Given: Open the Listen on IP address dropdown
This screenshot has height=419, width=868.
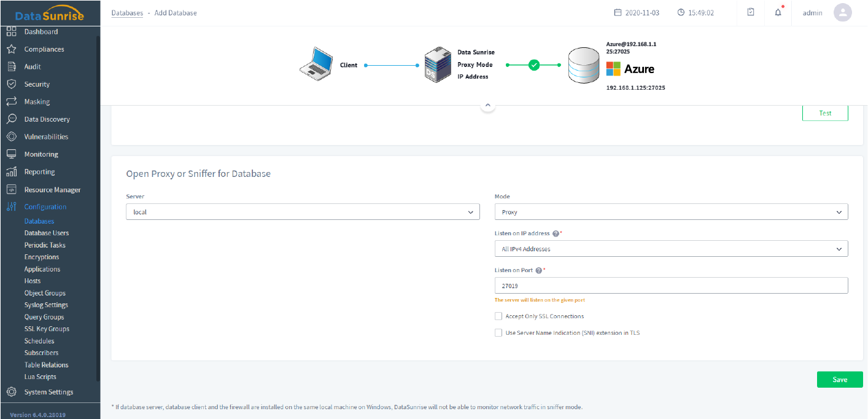Looking at the screenshot, I should pyautogui.click(x=671, y=249).
